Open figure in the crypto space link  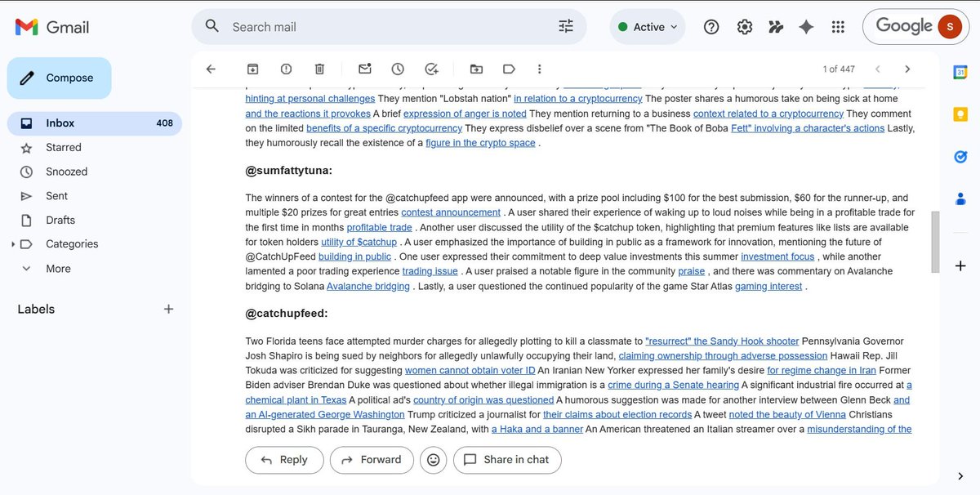(x=480, y=143)
